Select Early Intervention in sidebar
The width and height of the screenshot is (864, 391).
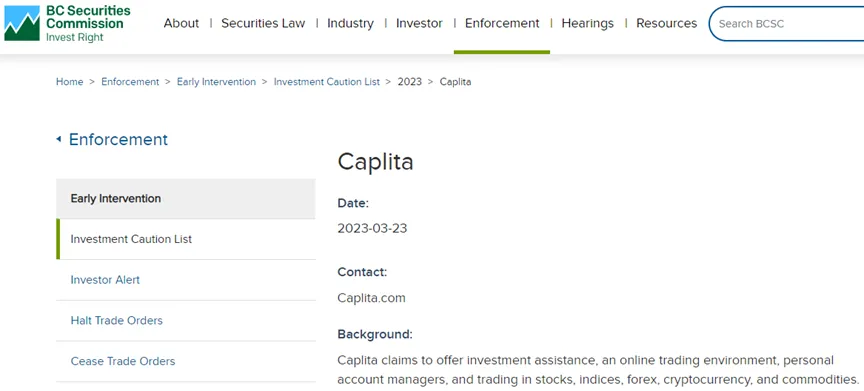click(186, 199)
